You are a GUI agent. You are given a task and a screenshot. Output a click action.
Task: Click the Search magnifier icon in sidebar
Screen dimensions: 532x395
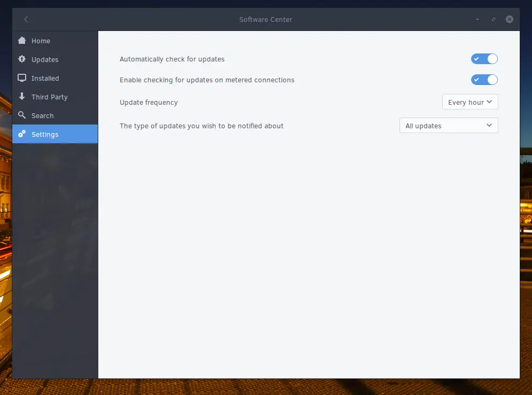(22, 115)
